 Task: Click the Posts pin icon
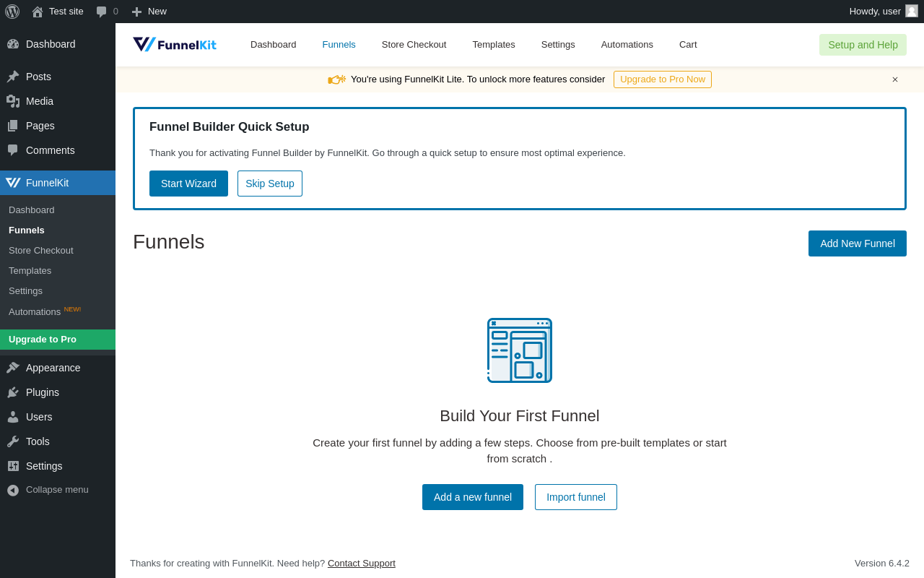point(13,77)
